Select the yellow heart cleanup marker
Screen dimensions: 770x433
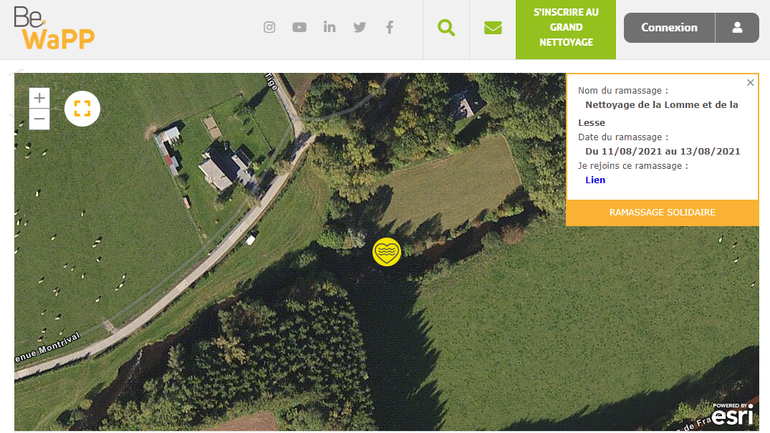tap(387, 252)
